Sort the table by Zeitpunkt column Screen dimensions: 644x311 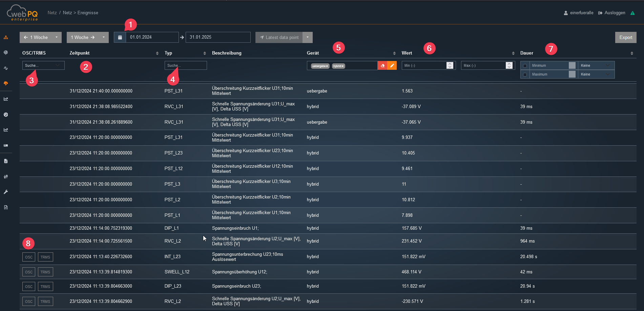click(x=157, y=53)
